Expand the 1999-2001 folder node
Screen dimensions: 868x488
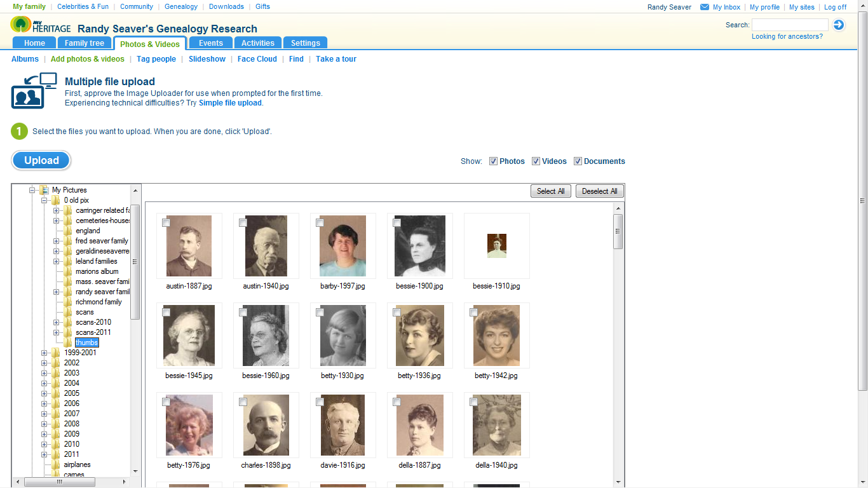tap(44, 353)
